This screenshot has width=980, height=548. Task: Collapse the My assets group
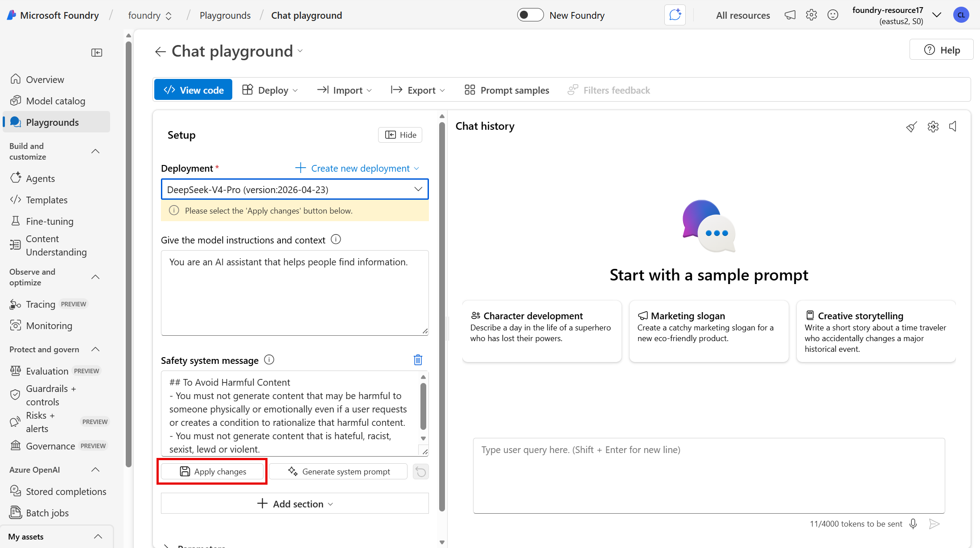pyautogui.click(x=98, y=536)
